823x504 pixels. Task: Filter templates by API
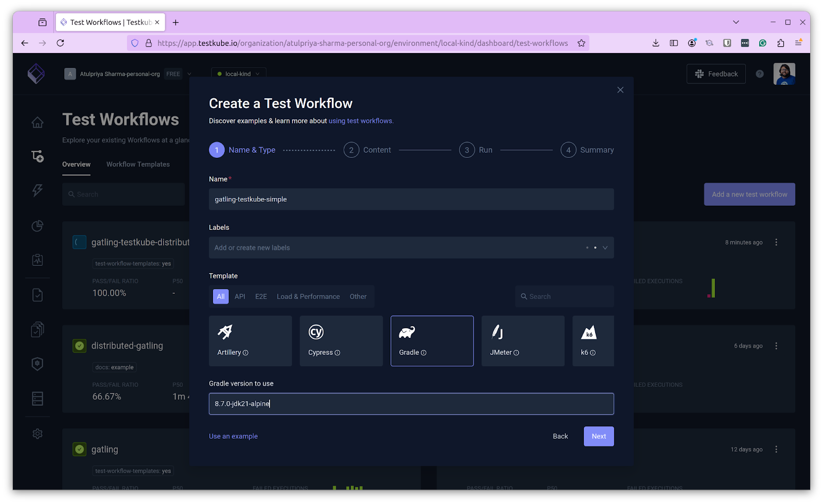pyautogui.click(x=240, y=297)
